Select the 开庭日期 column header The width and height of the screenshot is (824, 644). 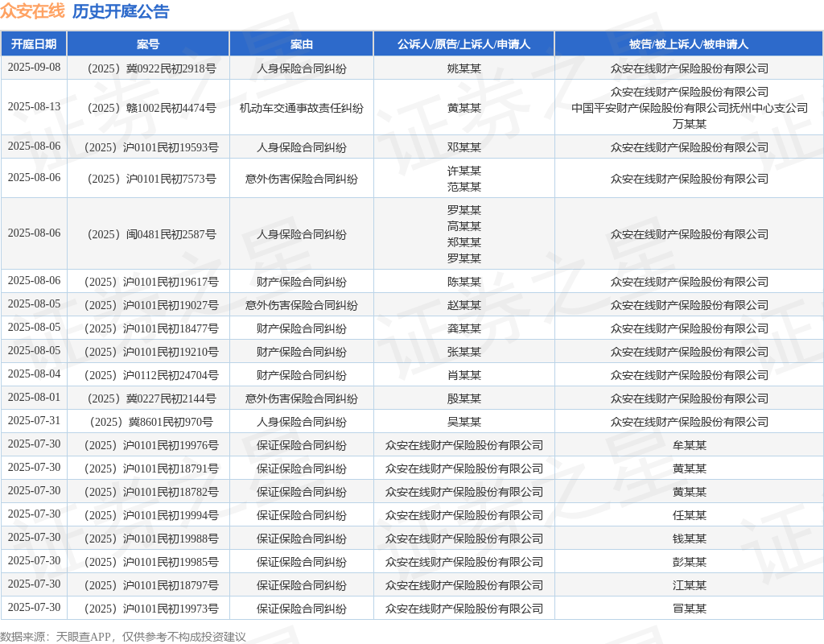coord(34,44)
